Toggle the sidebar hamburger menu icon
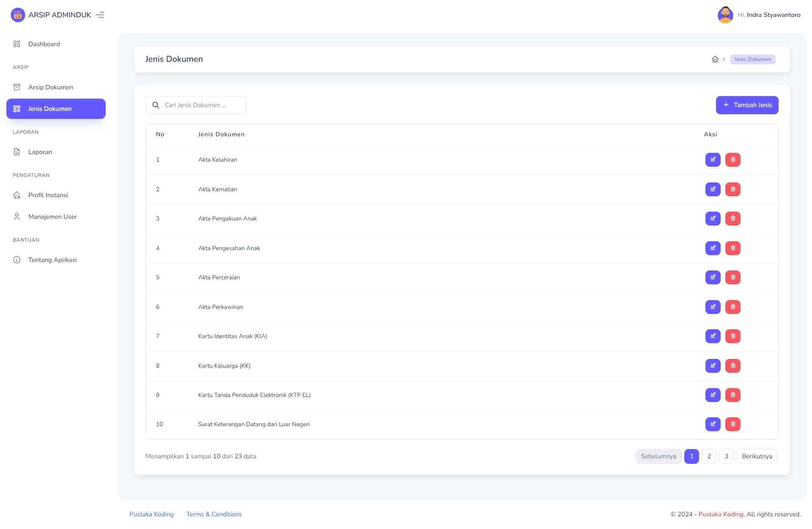The image size is (812, 529). (x=100, y=15)
